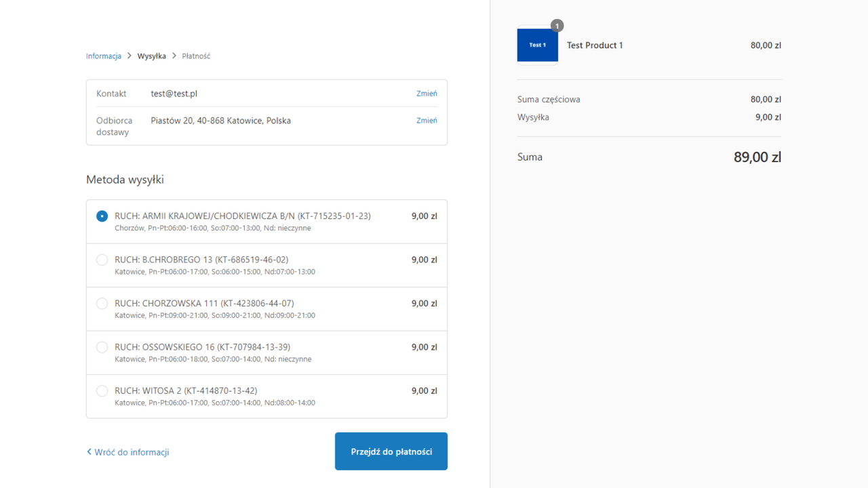Click the quantity badge on the product image

(557, 25)
